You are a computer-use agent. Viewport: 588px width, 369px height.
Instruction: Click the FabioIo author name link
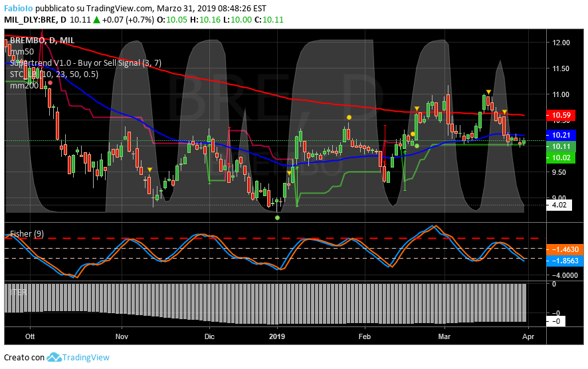pos(19,8)
